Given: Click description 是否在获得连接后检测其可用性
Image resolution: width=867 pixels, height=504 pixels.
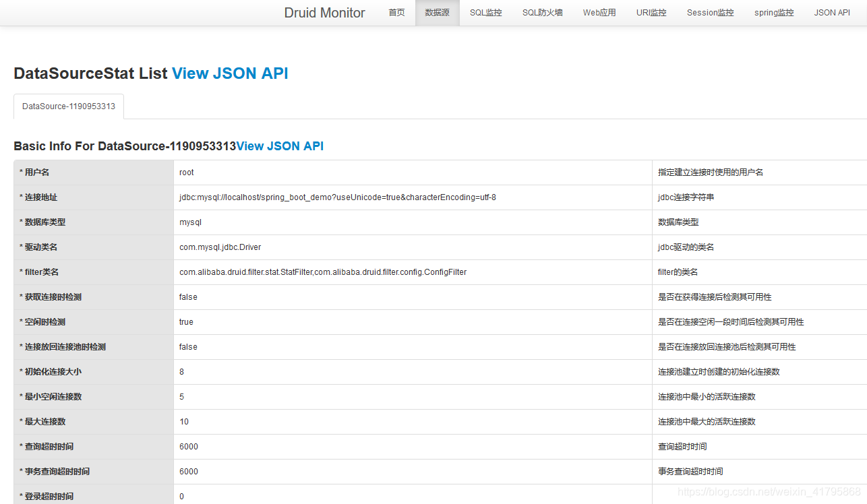Looking at the screenshot, I should point(715,297).
